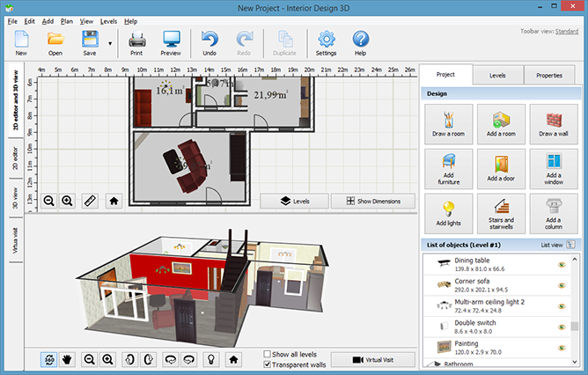Save the project with the floppy icon
Screen dimensions: 588x375
[90, 43]
